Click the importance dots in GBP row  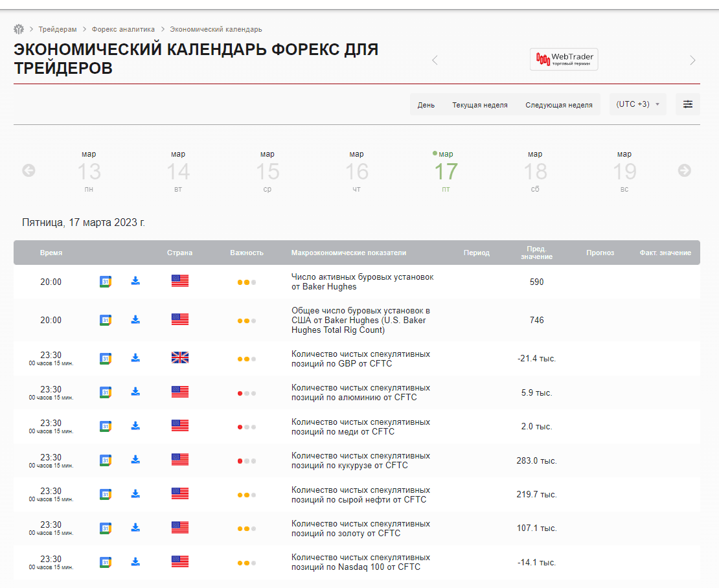click(x=247, y=359)
